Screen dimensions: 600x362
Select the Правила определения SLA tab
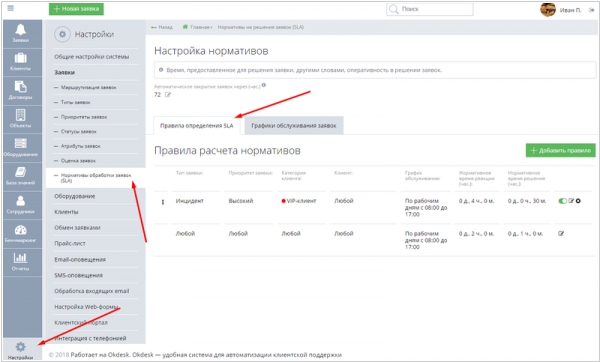click(x=197, y=126)
